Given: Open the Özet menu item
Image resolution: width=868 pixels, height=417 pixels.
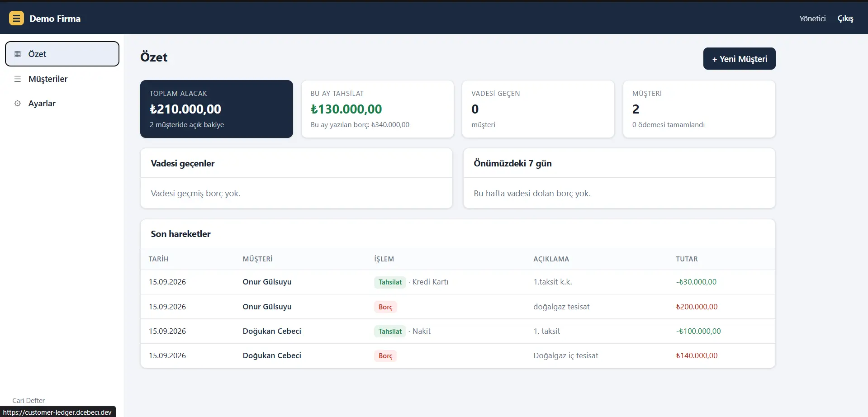Looking at the screenshot, I should pos(62,54).
